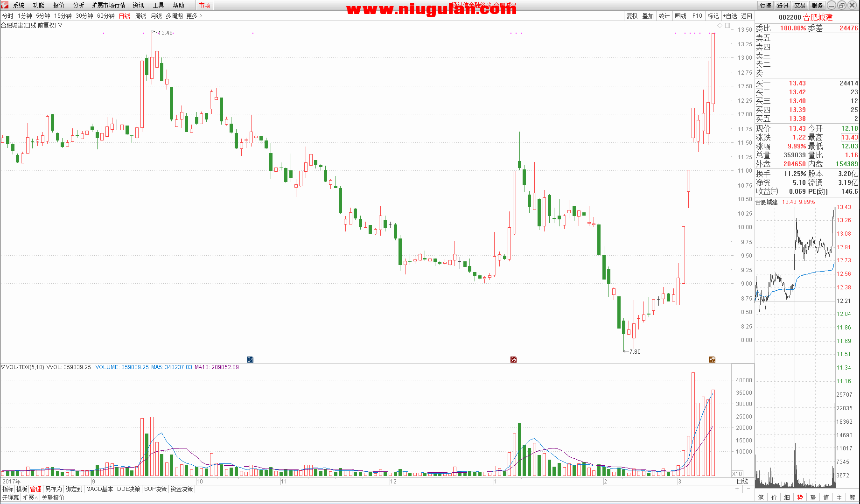Apply the MACD基本 indicator template
Viewport: 860px width, 504px height.
coord(100,489)
